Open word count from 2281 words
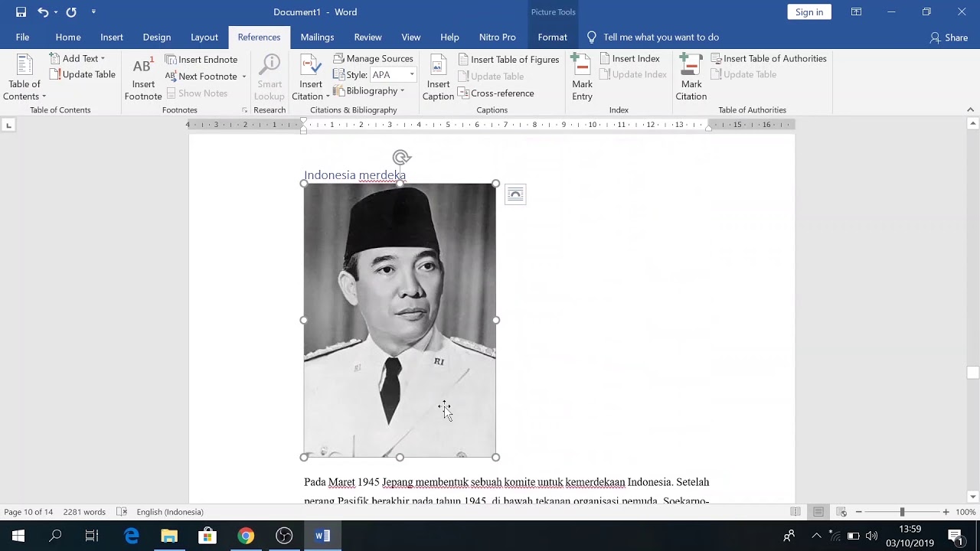 click(84, 512)
